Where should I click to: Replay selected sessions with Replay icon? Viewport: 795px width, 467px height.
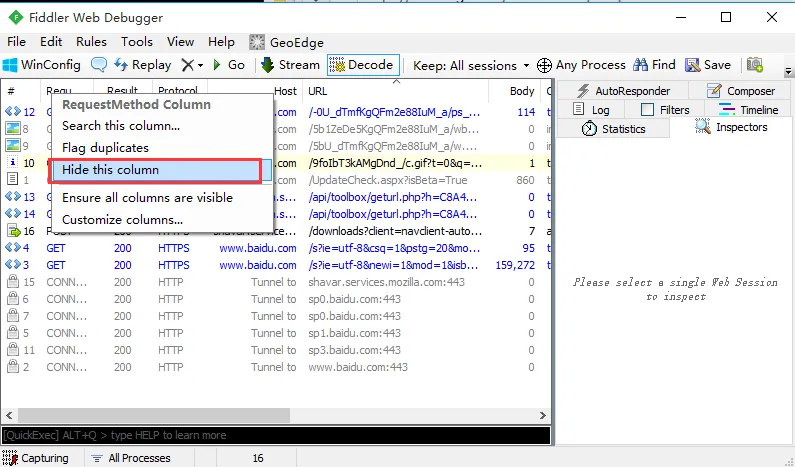121,65
